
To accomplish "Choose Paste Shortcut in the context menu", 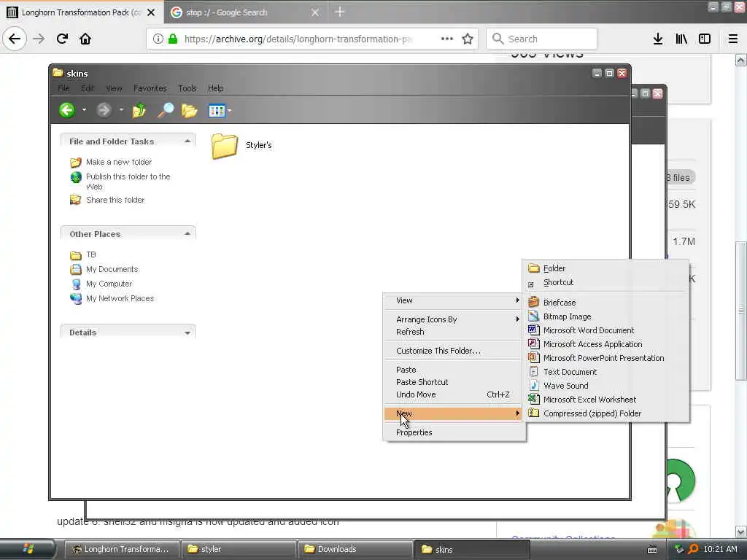I will click(x=454, y=382).
